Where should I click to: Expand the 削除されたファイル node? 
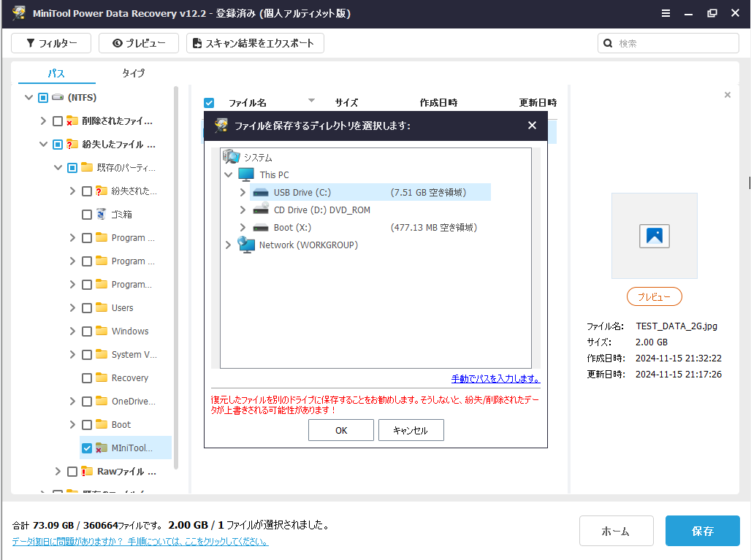click(43, 121)
